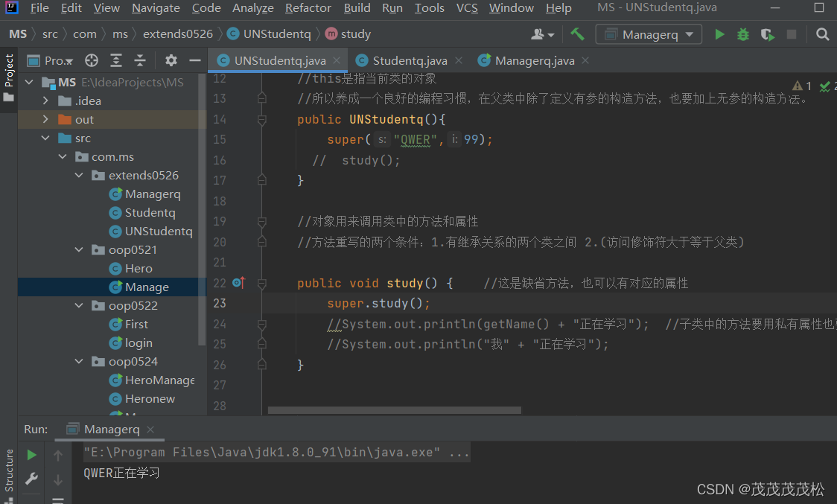
Task: Select opened file crosshair icon in Project panel
Action: click(92, 60)
